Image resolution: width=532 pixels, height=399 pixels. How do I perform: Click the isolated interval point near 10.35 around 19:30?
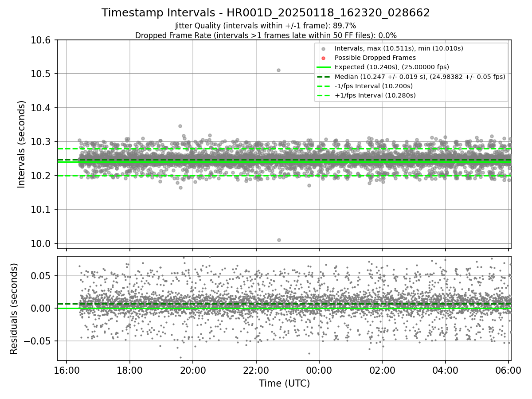[x=180, y=126]
